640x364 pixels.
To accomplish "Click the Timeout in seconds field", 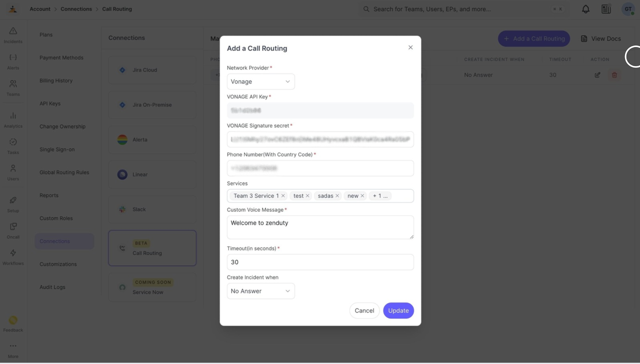I will pyautogui.click(x=320, y=262).
